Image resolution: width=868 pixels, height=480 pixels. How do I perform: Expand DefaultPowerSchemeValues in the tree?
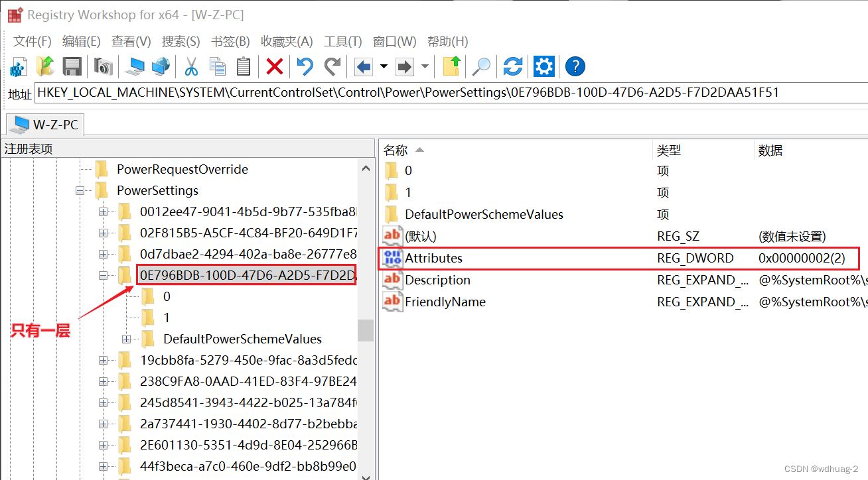coord(126,339)
